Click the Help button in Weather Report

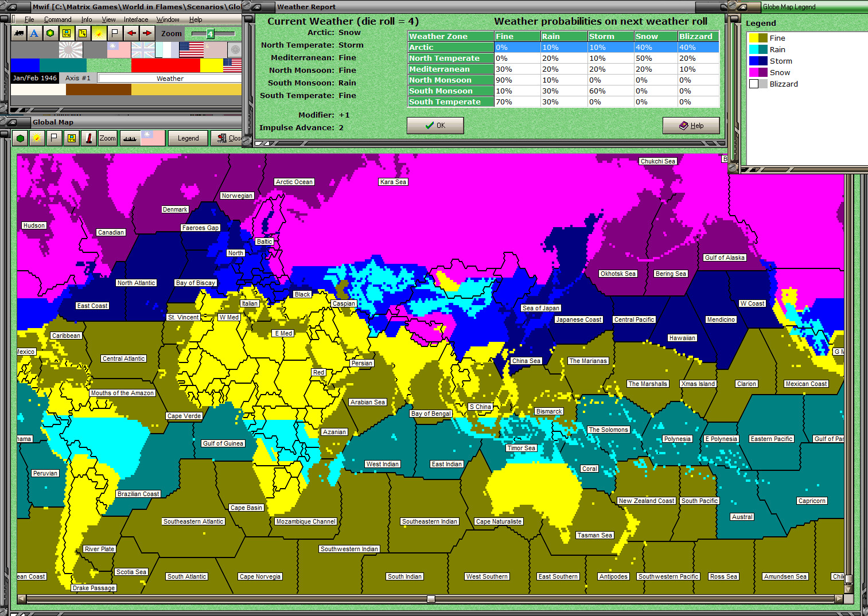(x=691, y=126)
